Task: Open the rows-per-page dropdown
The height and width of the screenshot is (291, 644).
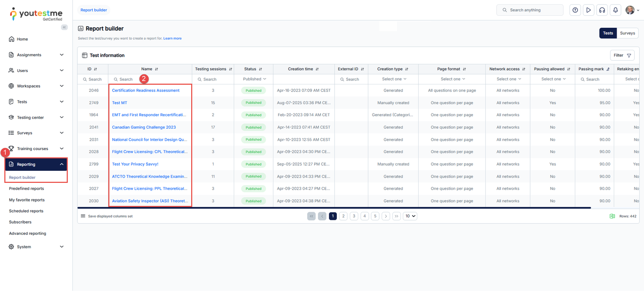Action: click(410, 216)
